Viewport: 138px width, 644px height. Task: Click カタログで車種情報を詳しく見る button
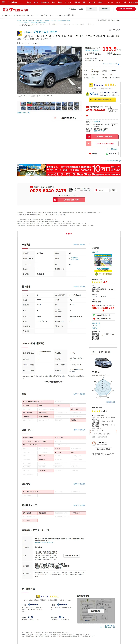(x=54, y=382)
